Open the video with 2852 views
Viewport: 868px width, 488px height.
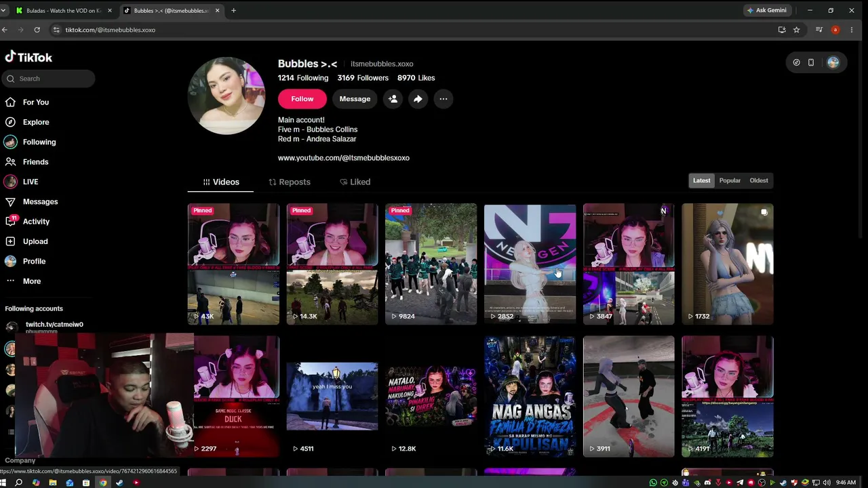(x=530, y=264)
